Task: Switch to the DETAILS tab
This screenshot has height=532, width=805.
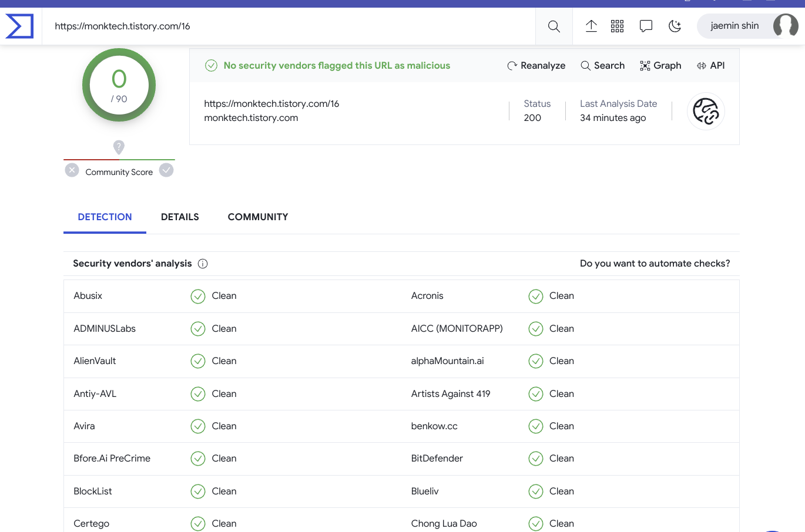Action: click(x=180, y=217)
